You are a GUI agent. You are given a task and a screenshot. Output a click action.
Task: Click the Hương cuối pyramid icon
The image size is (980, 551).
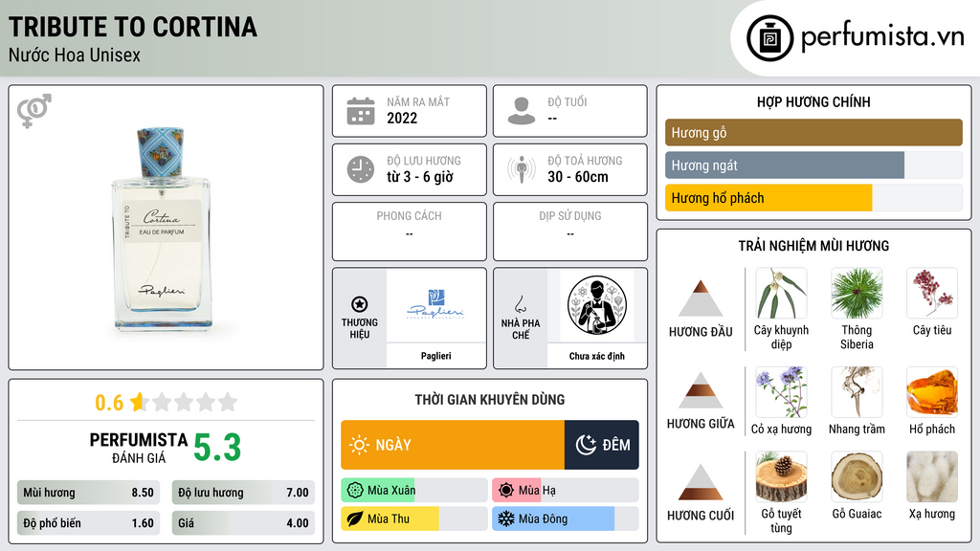701,482
